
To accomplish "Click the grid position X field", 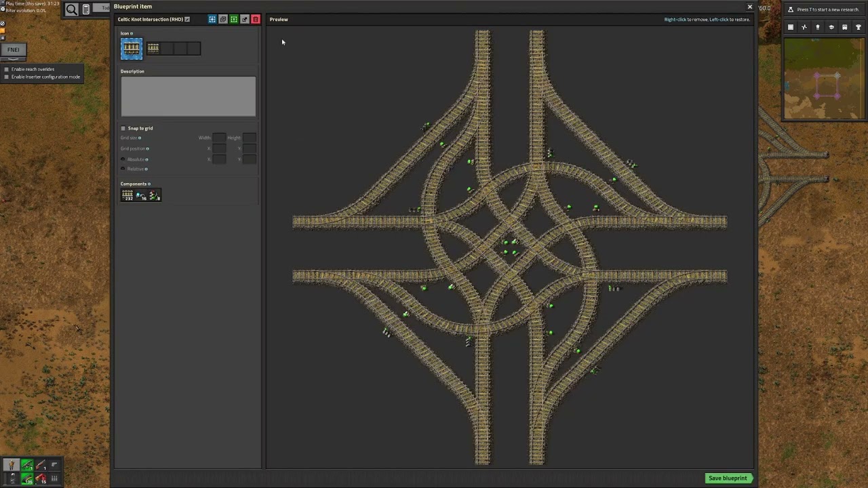I will click(218, 148).
